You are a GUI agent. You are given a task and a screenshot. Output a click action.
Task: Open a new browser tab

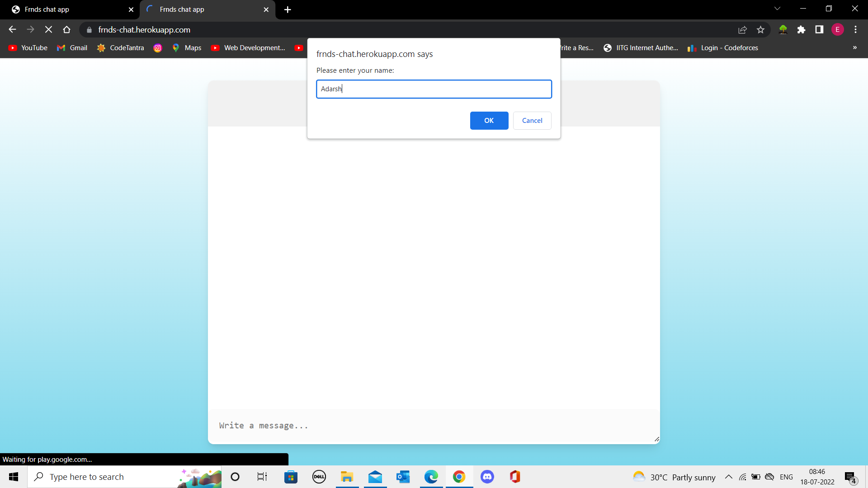[288, 9]
